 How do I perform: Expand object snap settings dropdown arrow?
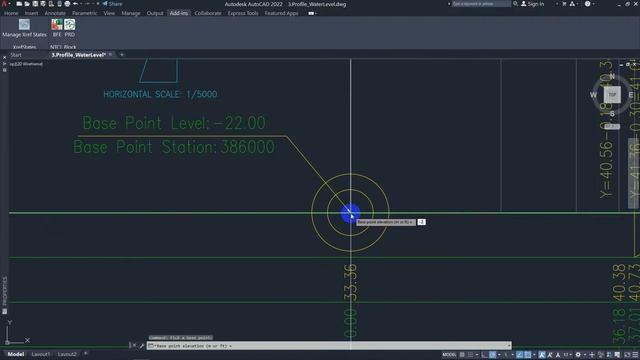click(534, 355)
